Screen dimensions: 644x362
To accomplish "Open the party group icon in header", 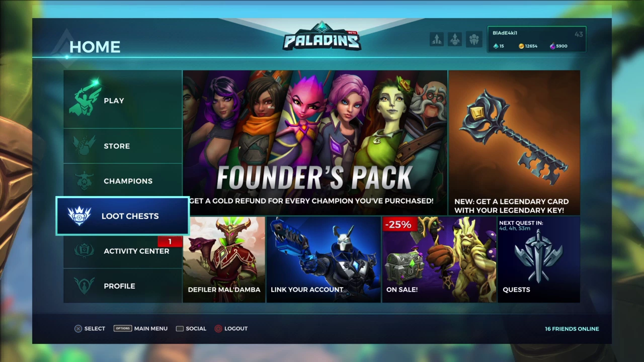I will point(473,39).
